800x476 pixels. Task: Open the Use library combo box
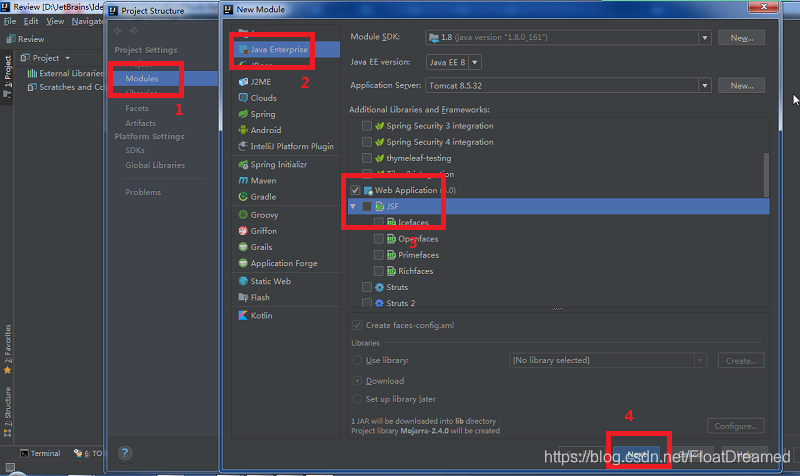pyautogui.click(x=608, y=360)
